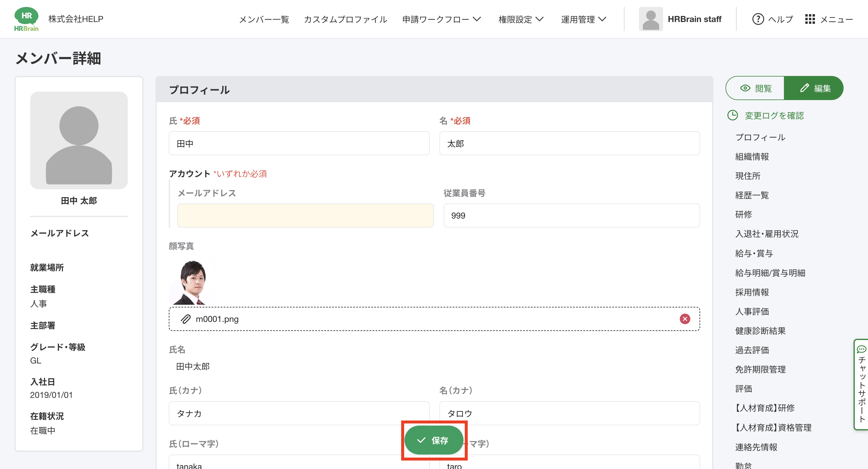Jump to 連絡先情報 section
The image size is (868, 469).
(x=756, y=447)
